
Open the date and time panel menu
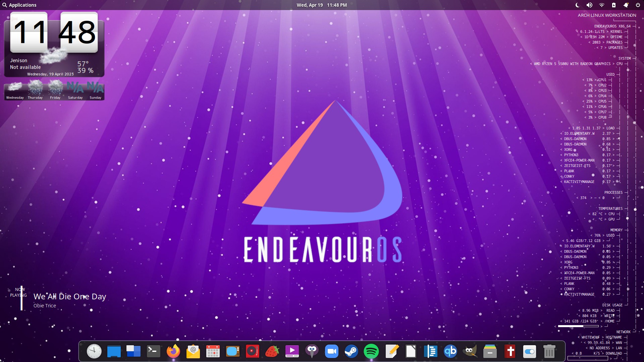coord(322,5)
